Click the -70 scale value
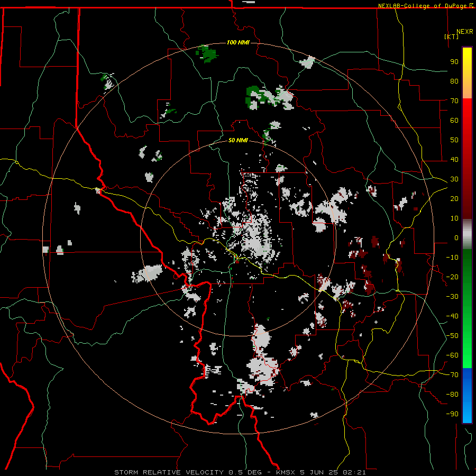The height and width of the screenshot is (476, 476). pos(452,375)
